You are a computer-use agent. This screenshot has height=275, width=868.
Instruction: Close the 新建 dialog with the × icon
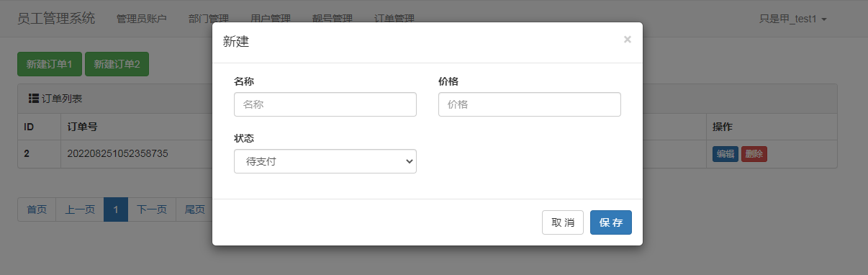[628, 40]
